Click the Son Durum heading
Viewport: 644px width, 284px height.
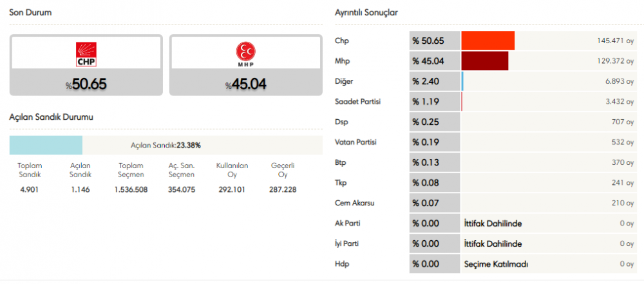[31, 13]
